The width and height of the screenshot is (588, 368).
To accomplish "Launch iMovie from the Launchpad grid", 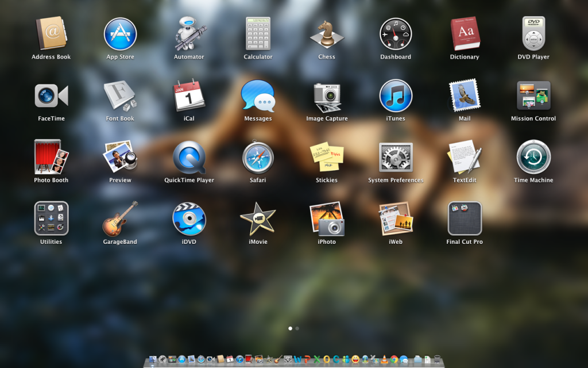I will point(258,218).
